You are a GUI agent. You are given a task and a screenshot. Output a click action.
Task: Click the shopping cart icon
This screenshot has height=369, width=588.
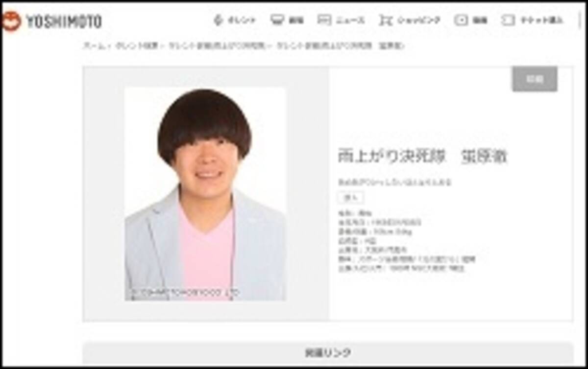pyautogui.click(x=385, y=20)
